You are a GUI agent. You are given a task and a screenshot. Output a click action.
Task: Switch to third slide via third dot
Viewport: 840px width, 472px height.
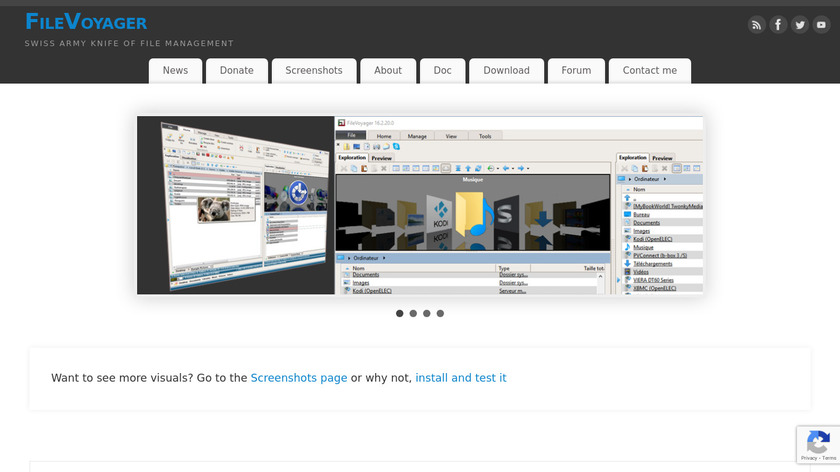coord(426,313)
